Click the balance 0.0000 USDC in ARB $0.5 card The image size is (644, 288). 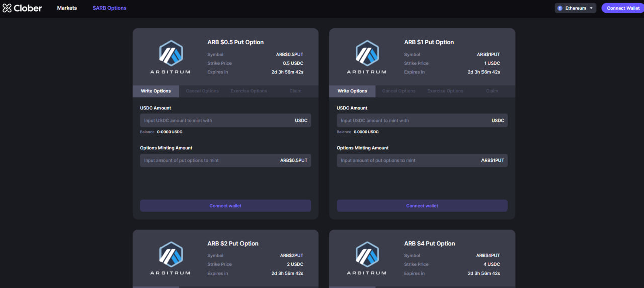pyautogui.click(x=170, y=132)
